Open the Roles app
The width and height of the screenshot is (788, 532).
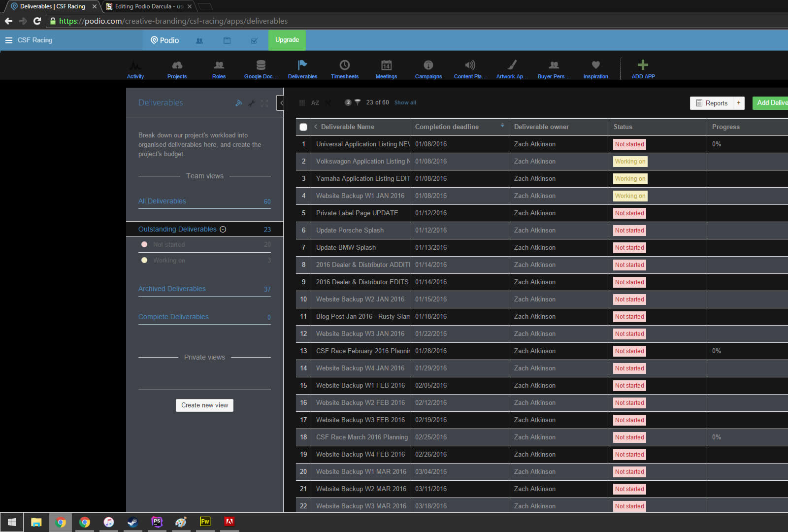(x=219, y=69)
